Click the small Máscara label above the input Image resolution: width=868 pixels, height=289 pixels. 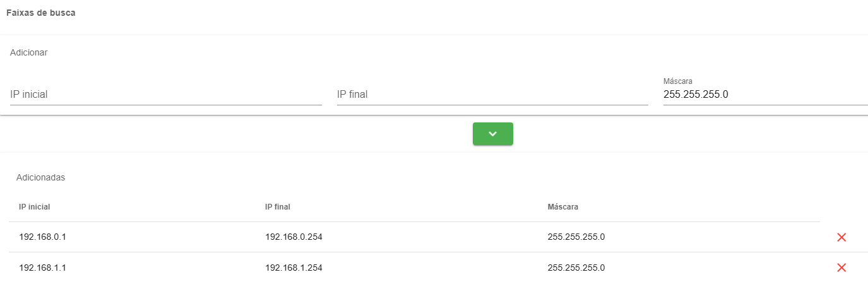coord(678,81)
